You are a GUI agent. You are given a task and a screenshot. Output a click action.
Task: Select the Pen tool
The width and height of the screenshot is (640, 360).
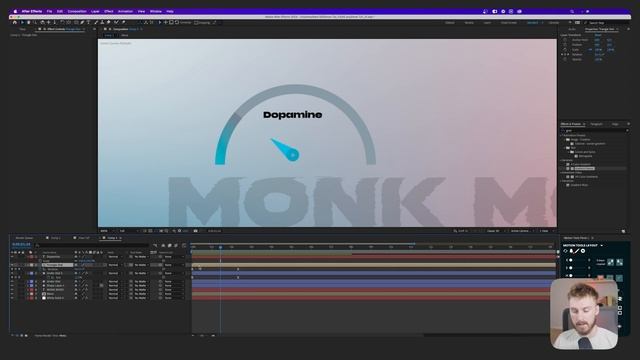(x=82, y=22)
